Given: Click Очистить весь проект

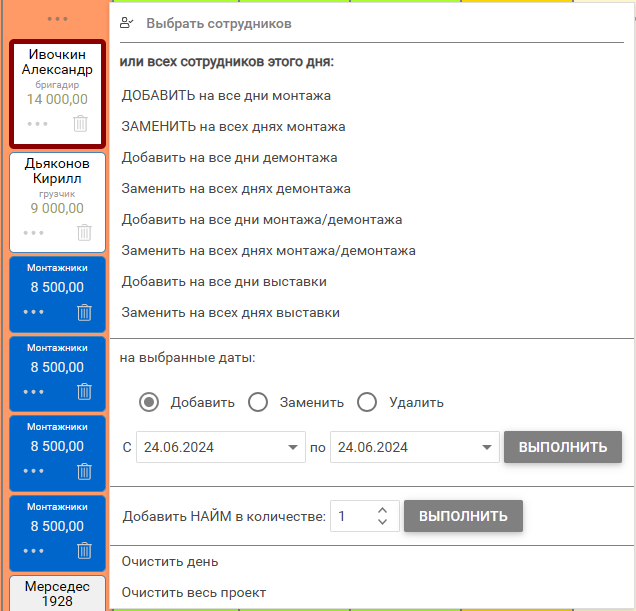Looking at the screenshot, I should tap(194, 592).
